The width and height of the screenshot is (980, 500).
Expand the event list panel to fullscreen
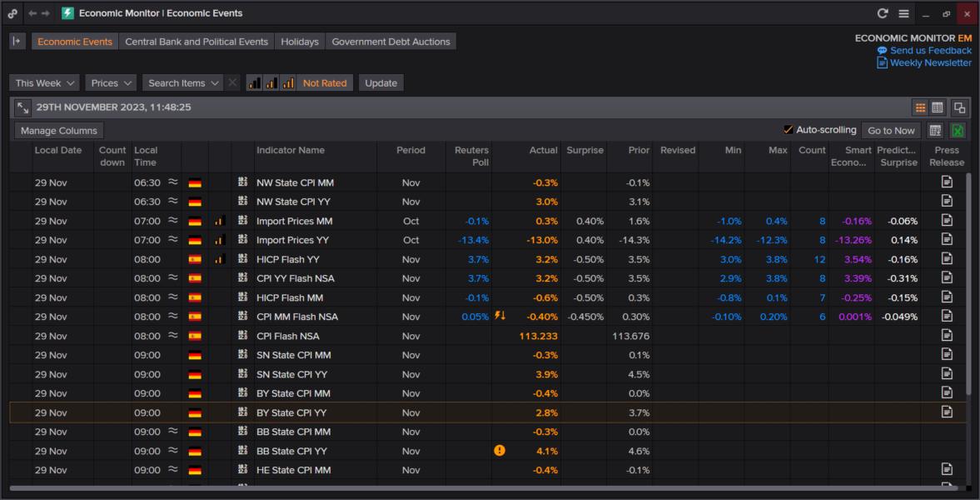tap(22, 107)
